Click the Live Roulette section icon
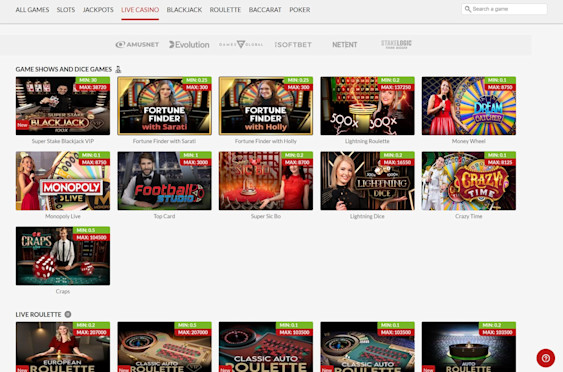This screenshot has height=372, width=563. pyautogui.click(x=68, y=314)
